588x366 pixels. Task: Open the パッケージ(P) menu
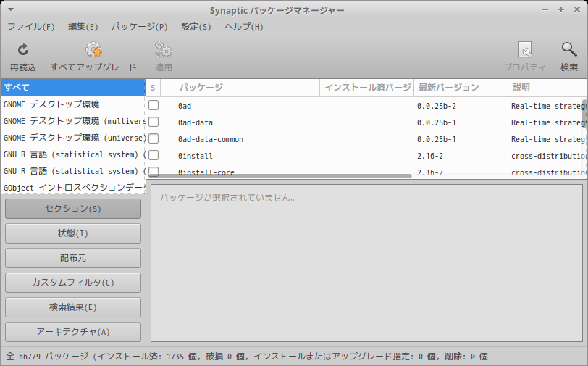(x=140, y=27)
